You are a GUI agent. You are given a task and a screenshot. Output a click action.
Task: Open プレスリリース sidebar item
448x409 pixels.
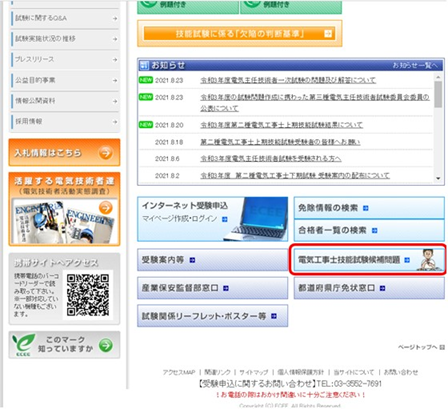tap(65, 60)
